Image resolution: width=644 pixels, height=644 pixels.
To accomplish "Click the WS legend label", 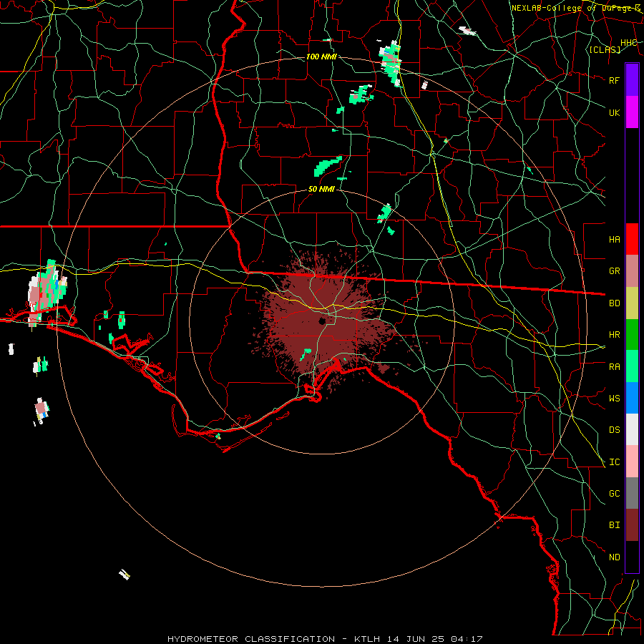I will (x=615, y=399).
